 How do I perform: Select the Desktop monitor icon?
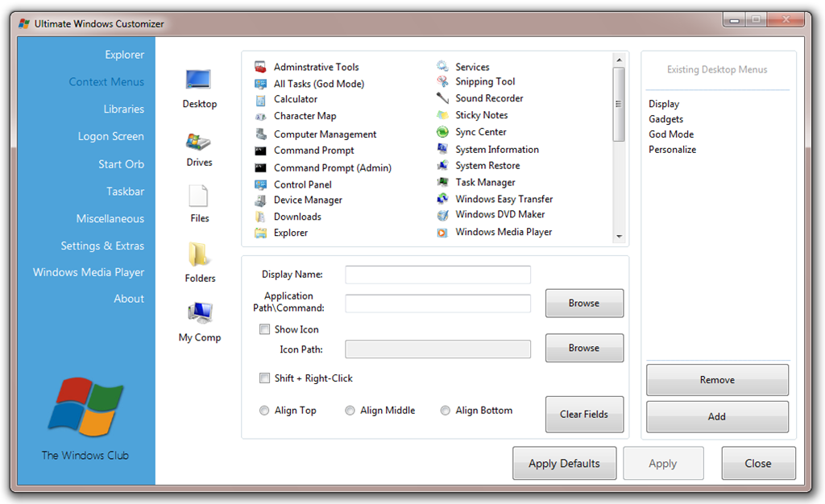pos(198,80)
